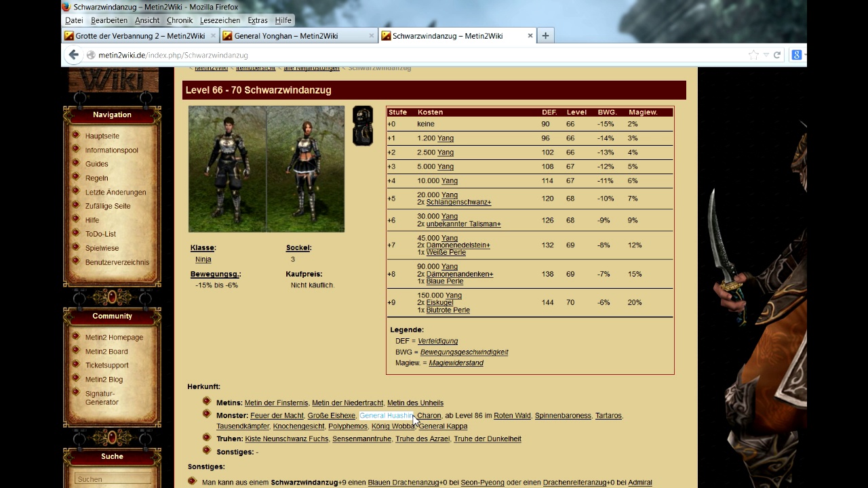Click the site identity globe icon in address bar
The width and height of the screenshot is (868, 488).
[91, 55]
